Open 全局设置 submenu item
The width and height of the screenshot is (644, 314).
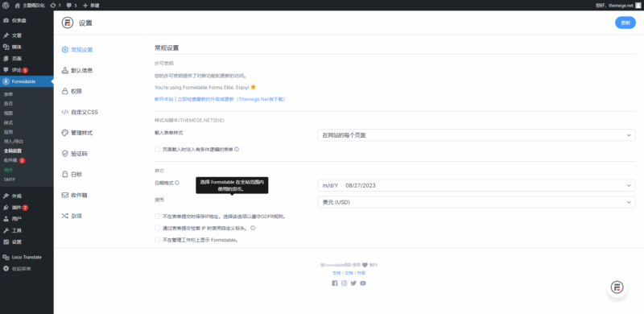[x=13, y=151]
